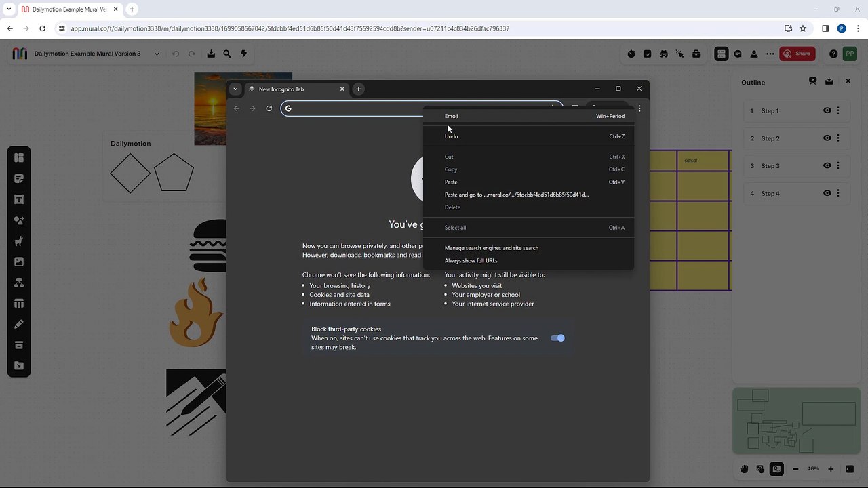868x488 pixels.
Task: Select the Step 1 outline item
Action: [795, 110]
